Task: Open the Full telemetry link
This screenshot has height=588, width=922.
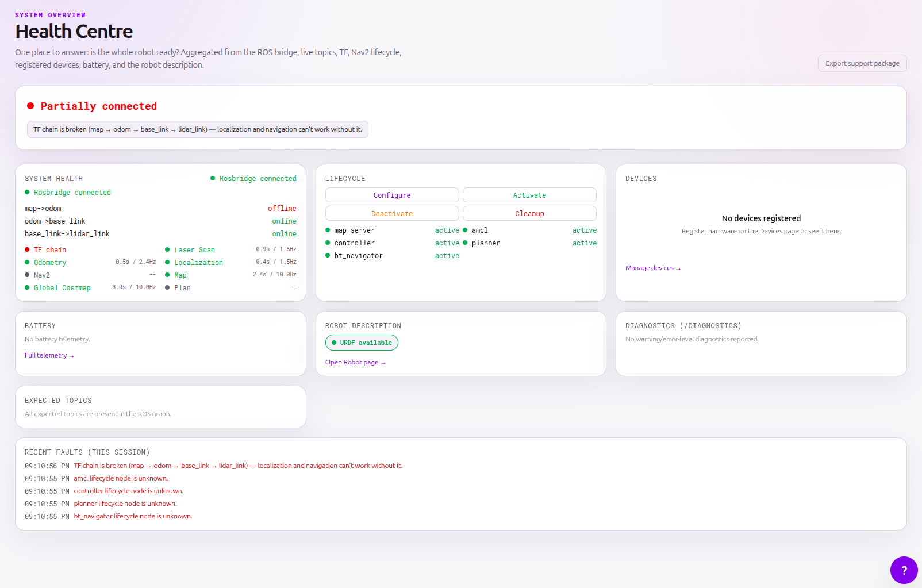Action: (x=49, y=355)
